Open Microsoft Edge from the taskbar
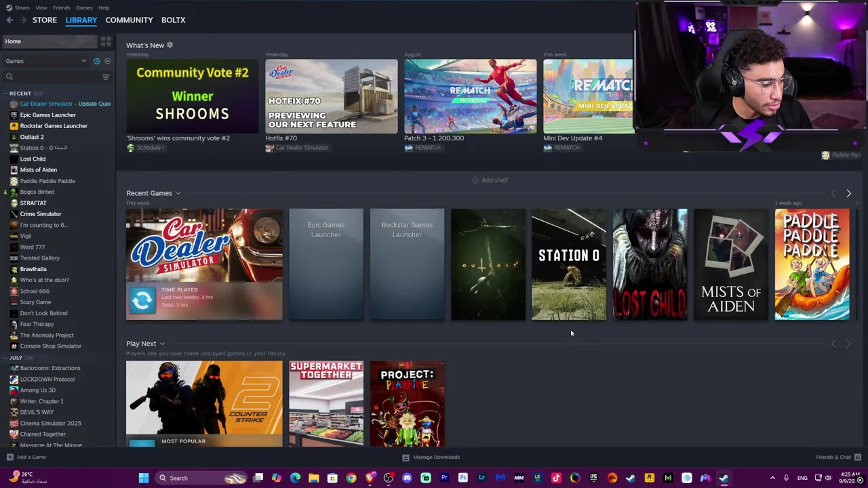This screenshot has height=488, width=868. point(295,479)
